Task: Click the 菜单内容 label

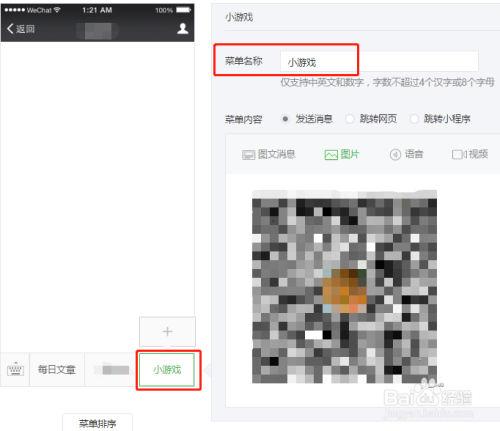Action: [243, 119]
